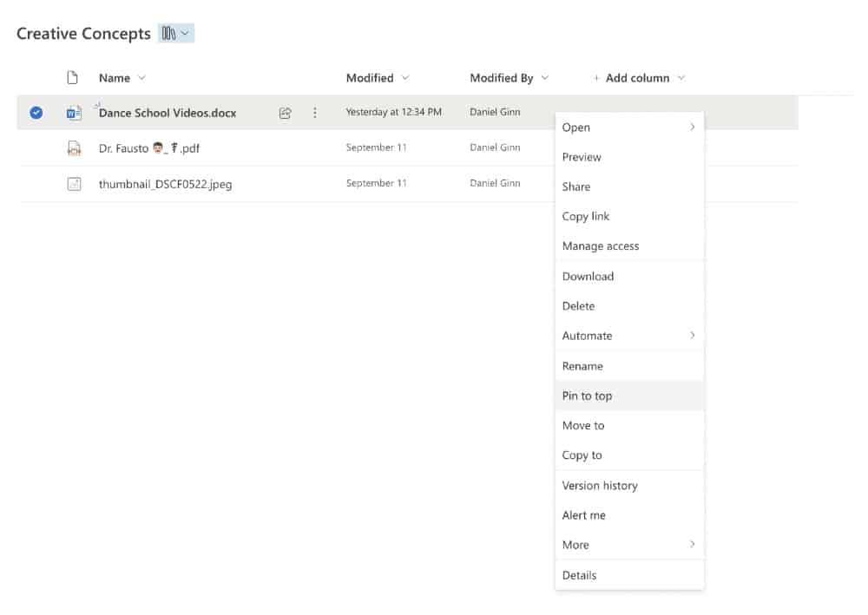The width and height of the screenshot is (868, 615).
Task: Click the image file icon for thumbnail_DSCF0522.jpeg
Action: click(74, 184)
